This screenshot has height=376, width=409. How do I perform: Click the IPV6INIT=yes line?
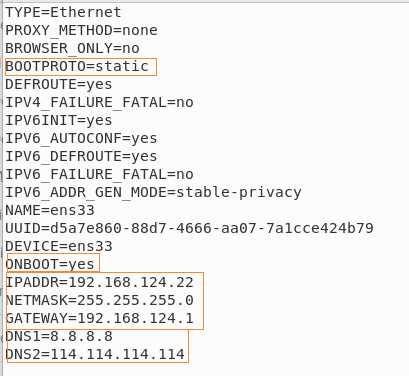coord(59,120)
